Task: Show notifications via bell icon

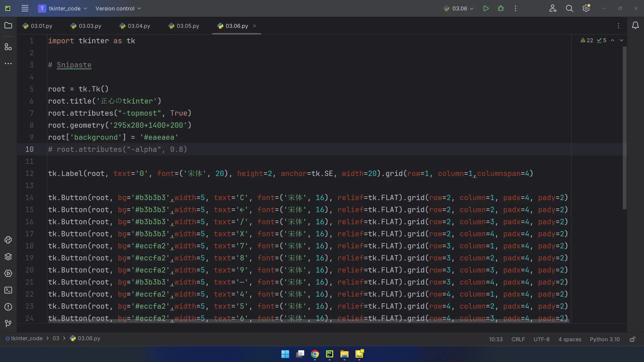Action: [636, 25]
